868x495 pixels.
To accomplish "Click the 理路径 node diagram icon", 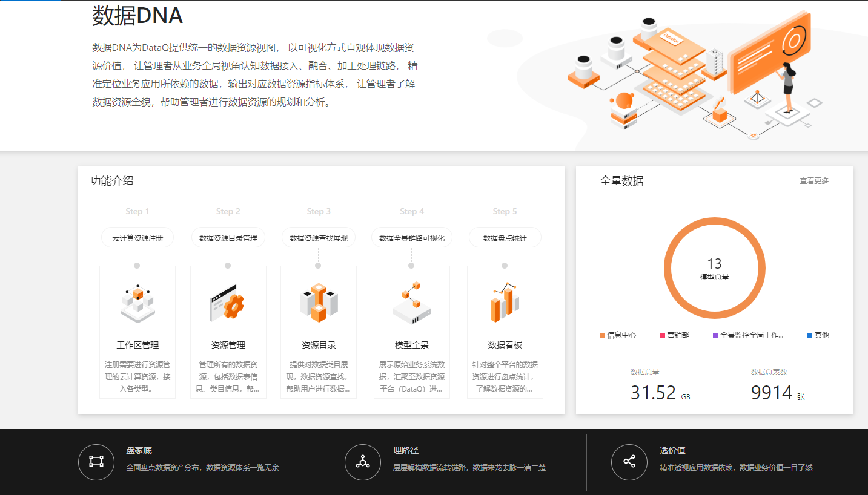I will 362,462.
